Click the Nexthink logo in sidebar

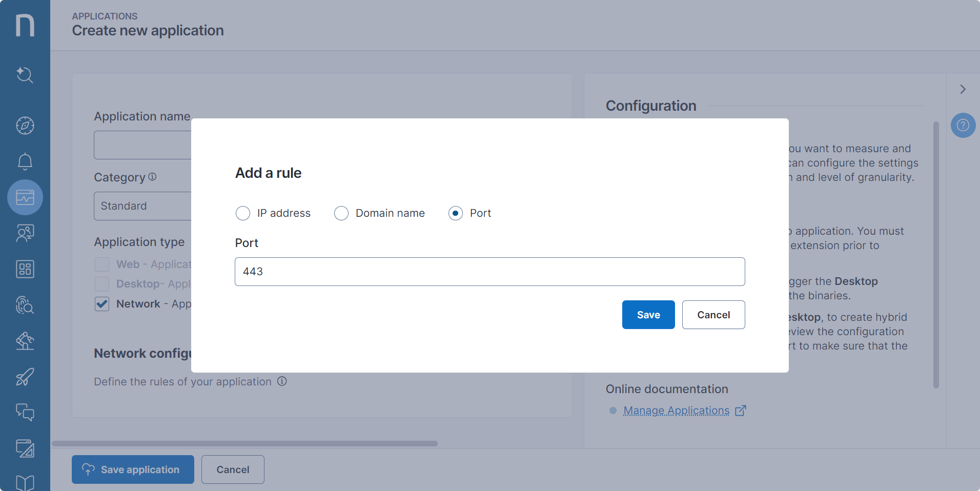25,25
